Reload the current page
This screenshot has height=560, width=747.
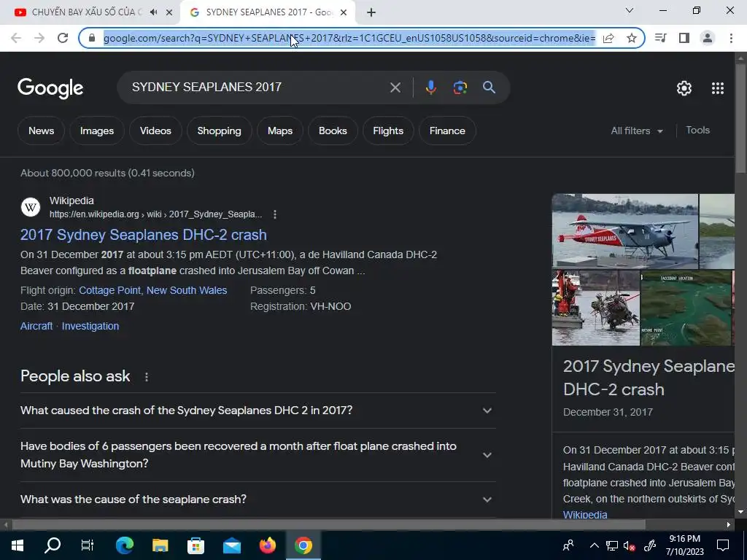[x=63, y=38]
